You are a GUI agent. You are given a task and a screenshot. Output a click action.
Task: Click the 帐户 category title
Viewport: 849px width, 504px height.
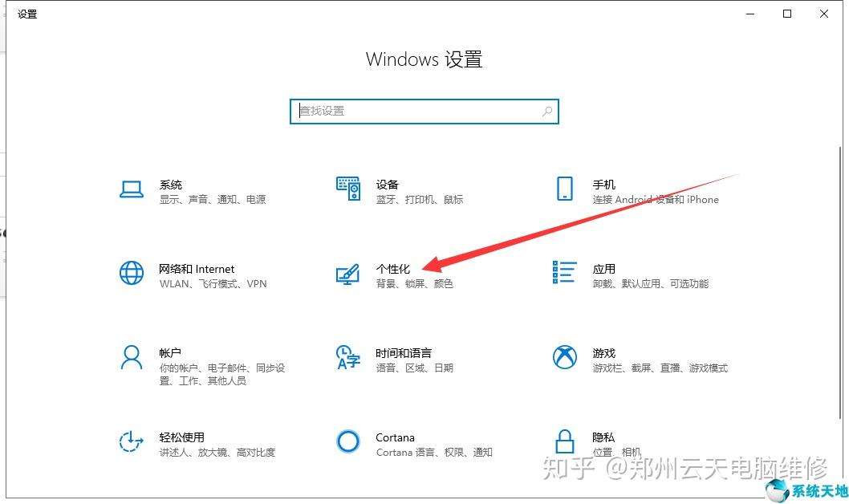[x=170, y=353]
